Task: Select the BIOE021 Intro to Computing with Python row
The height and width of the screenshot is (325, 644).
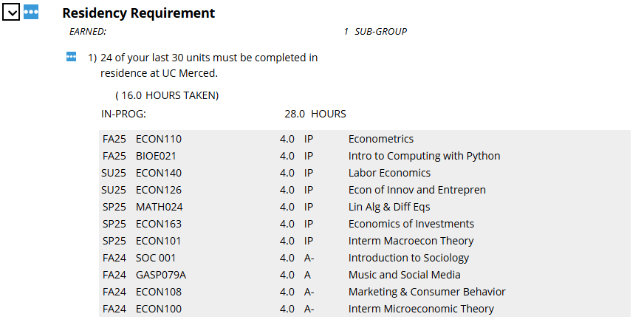Action: pos(365,156)
